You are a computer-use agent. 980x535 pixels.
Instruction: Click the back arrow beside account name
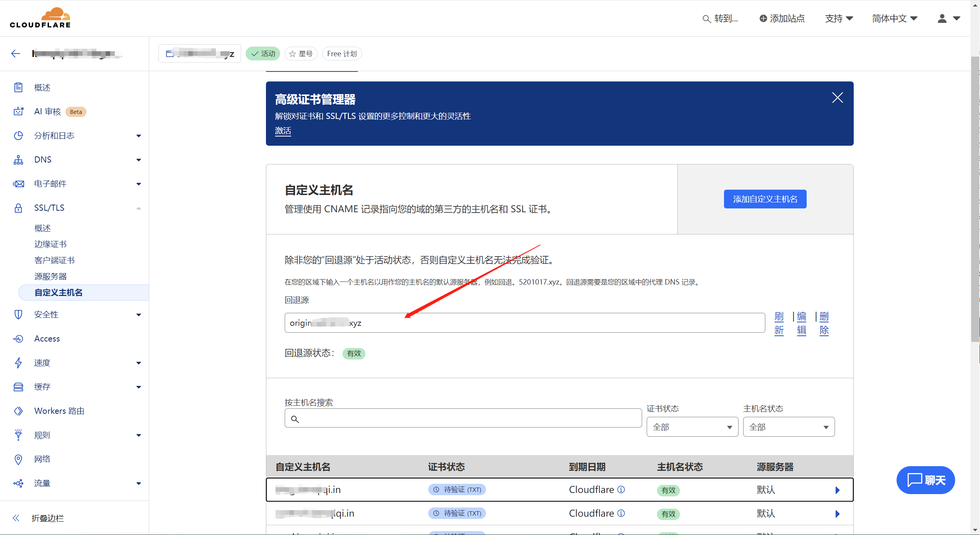click(x=16, y=54)
